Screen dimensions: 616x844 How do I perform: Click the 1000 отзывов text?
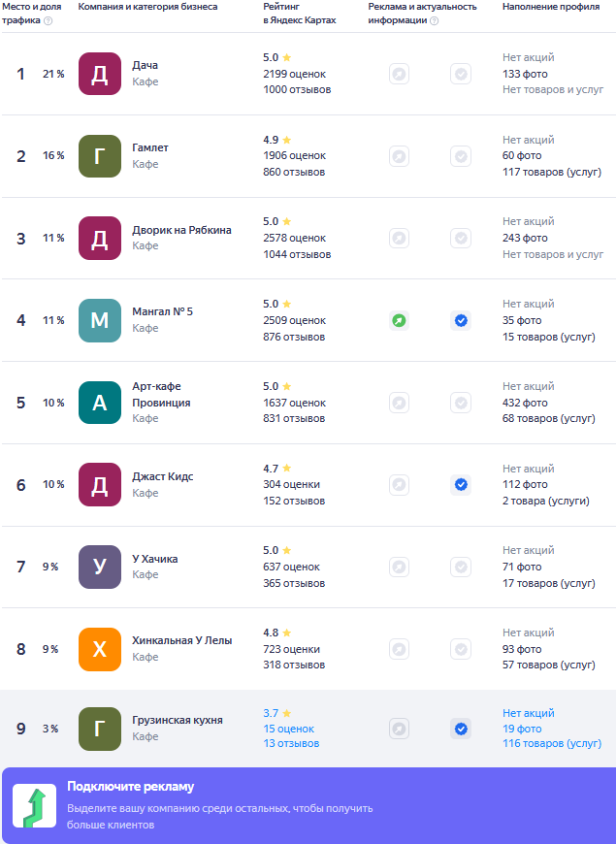click(297, 89)
